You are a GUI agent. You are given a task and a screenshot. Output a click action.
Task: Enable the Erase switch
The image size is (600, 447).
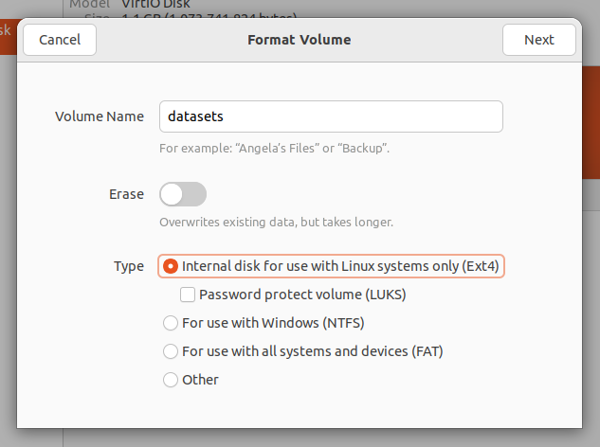182,194
